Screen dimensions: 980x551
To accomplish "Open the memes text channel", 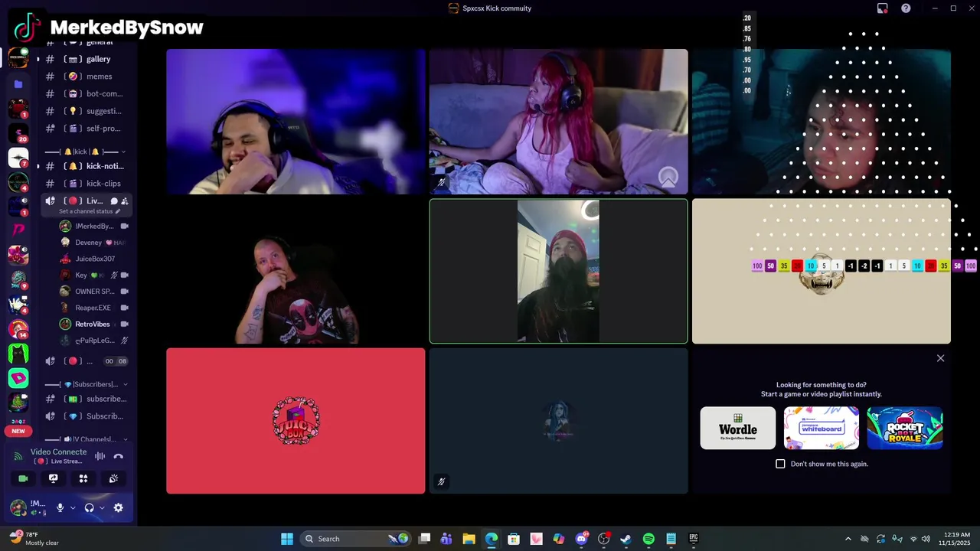I will click(x=86, y=77).
